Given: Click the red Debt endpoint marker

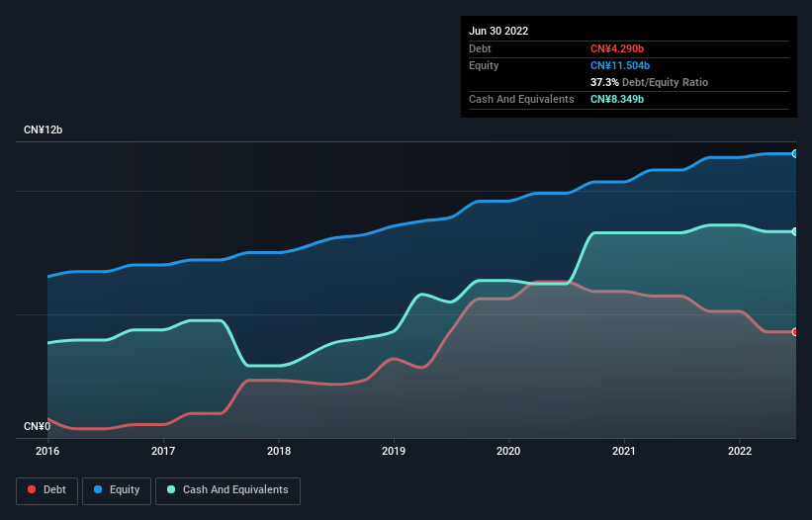Looking at the screenshot, I should pyautogui.click(x=795, y=331).
